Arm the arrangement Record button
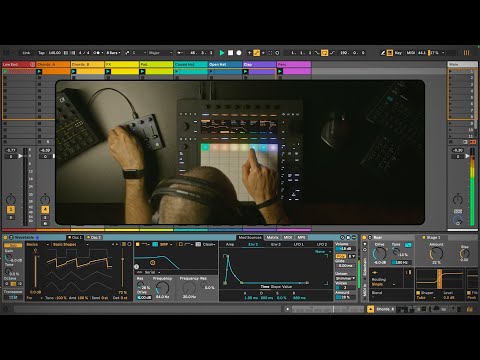Image resolution: width=480 pixels, height=360 pixels. (239, 53)
